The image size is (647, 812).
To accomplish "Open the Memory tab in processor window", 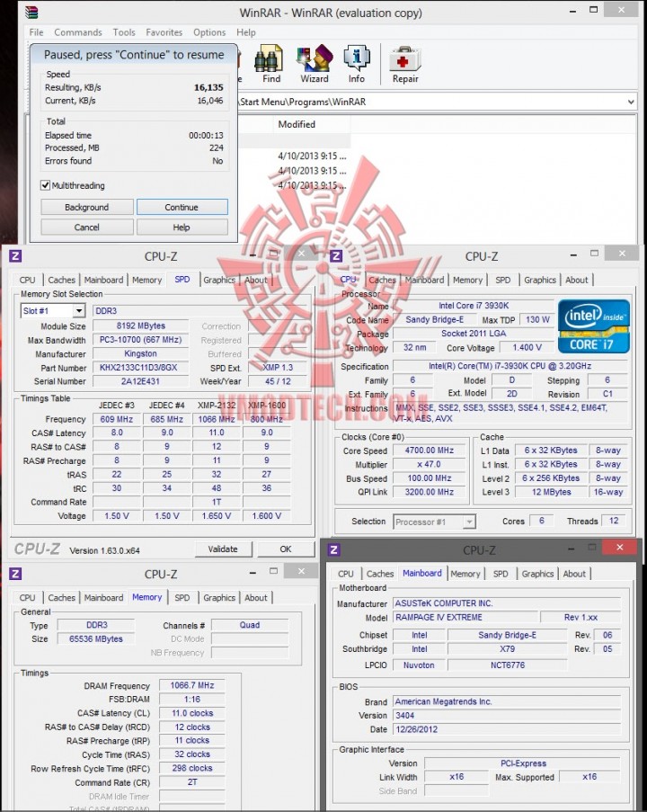I will 467,280.
